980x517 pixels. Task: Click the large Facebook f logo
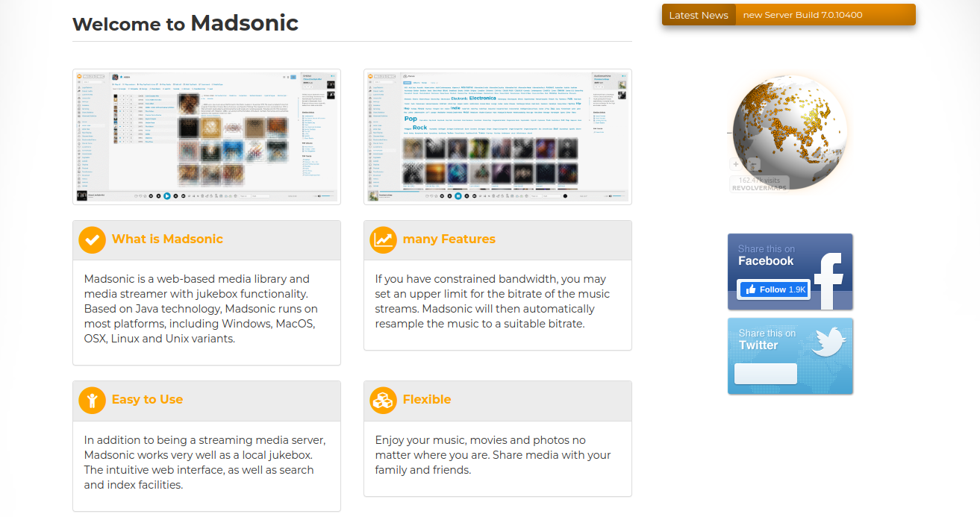click(828, 281)
